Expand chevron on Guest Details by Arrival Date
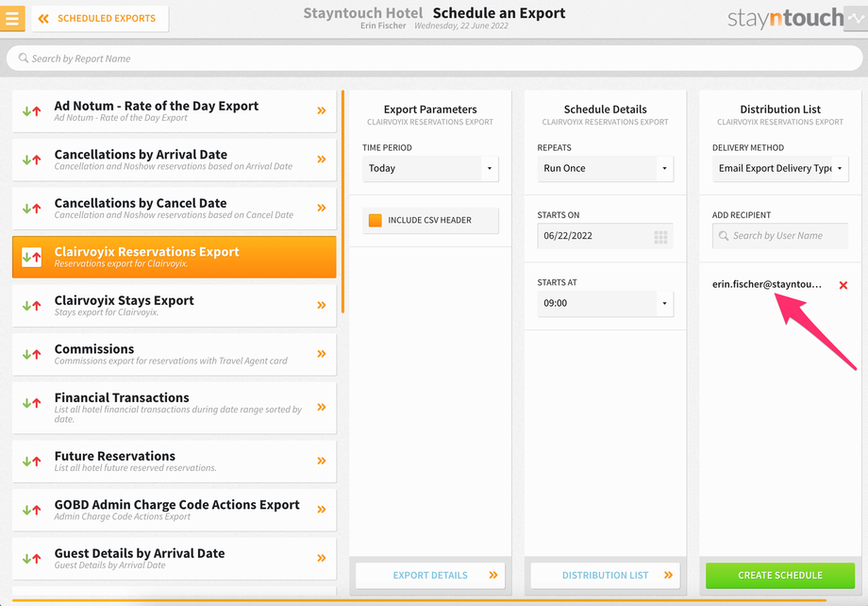 tap(322, 559)
